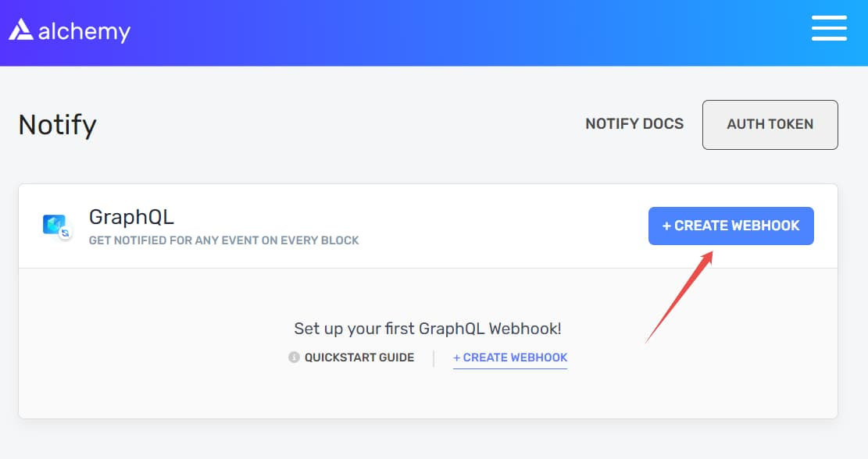Click the info icon beside Quickstart Guide
The image size is (868, 459).
click(x=294, y=358)
